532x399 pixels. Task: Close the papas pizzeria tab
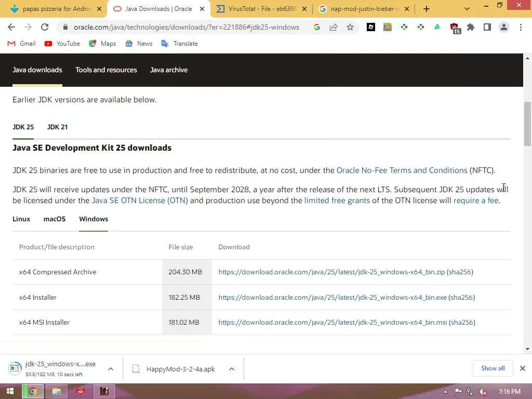coord(99,9)
